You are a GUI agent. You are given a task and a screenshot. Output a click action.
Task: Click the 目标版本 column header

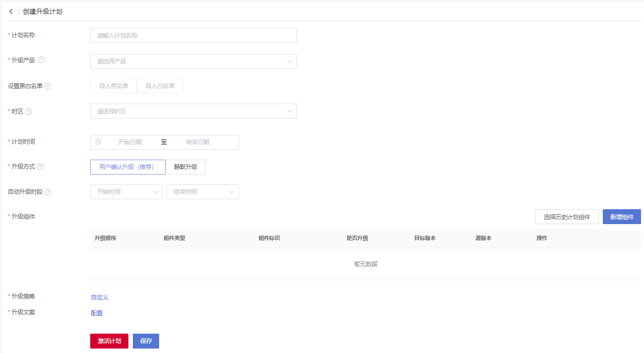[425, 238]
